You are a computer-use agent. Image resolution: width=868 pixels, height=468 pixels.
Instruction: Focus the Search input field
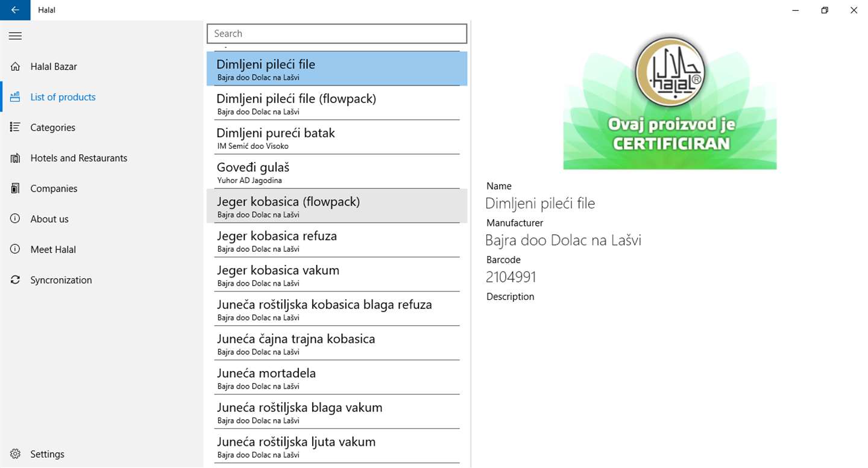tap(337, 34)
